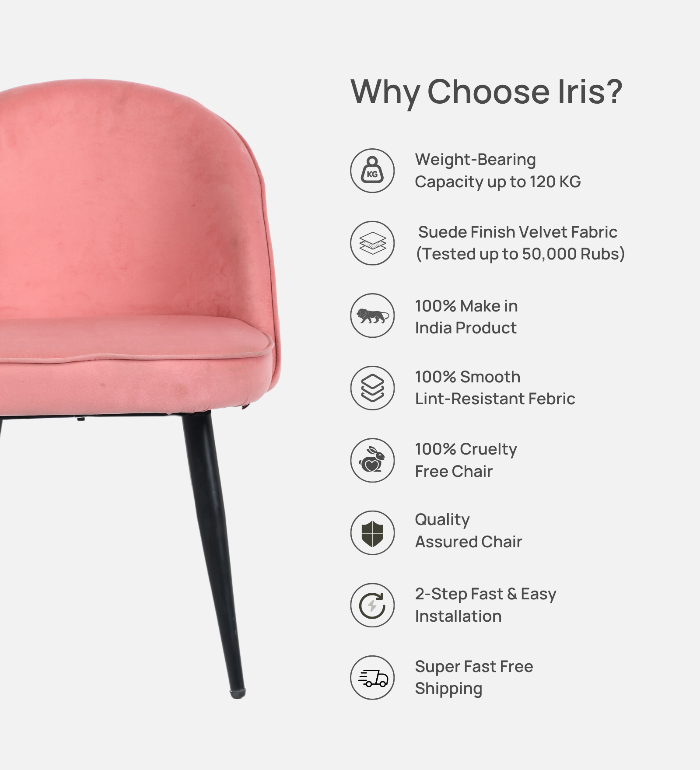Viewport: 700px width, 770px height.
Task: Click the fast installation refresh icon
Action: 372,605
